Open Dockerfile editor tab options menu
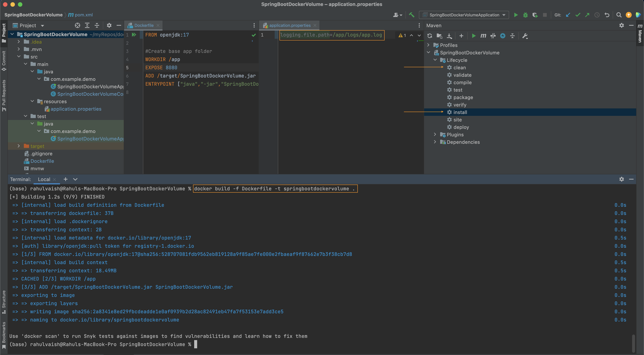Image resolution: width=644 pixels, height=355 pixels. tap(254, 26)
